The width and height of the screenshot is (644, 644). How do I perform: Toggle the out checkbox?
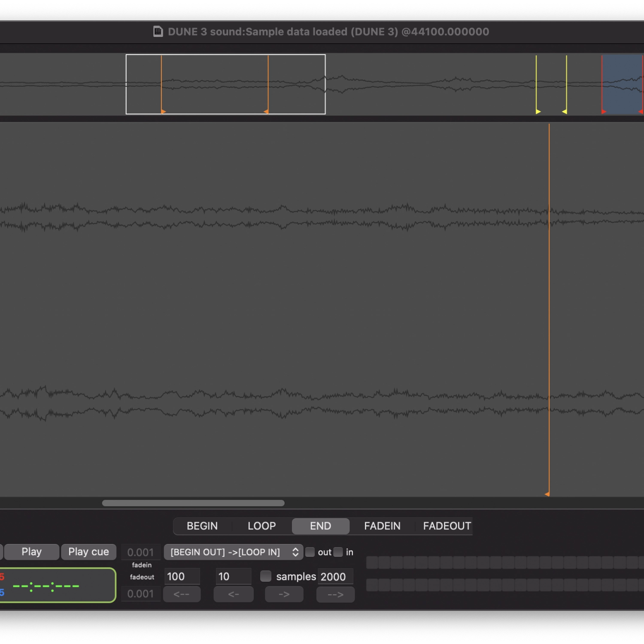pyautogui.click(x=310, y=552)
